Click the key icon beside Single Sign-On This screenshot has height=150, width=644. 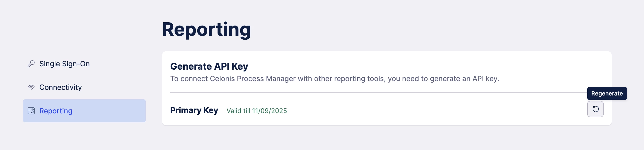tap(31, 64)
